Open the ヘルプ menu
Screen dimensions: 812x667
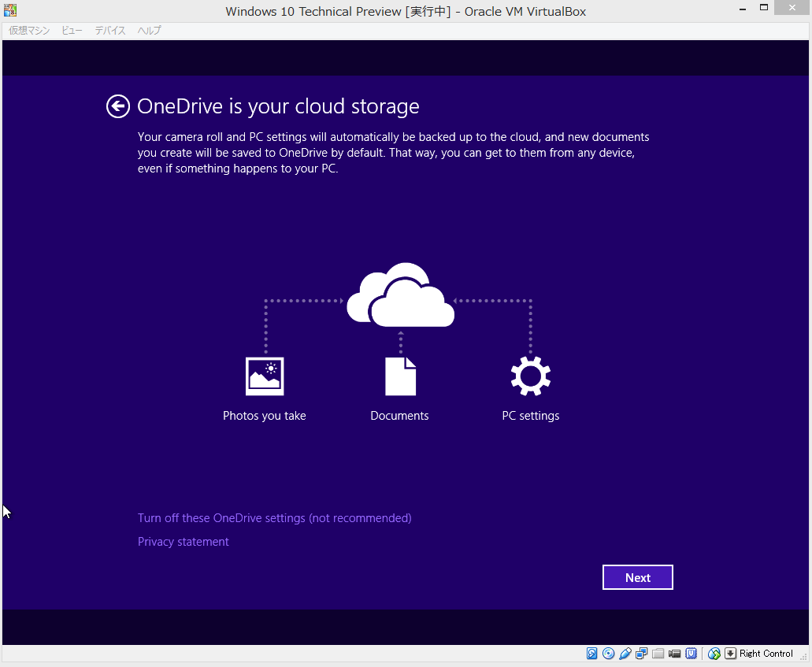(149, 31)
